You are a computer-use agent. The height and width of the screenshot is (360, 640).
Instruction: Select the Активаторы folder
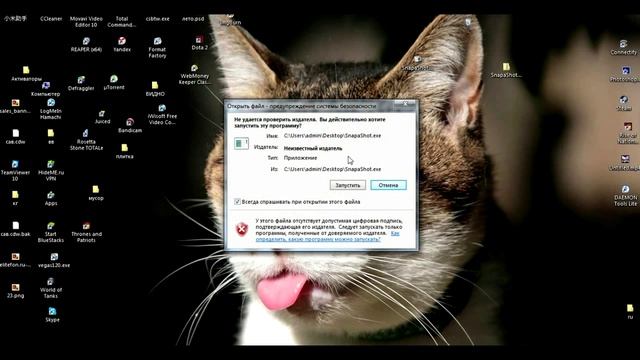26,74
